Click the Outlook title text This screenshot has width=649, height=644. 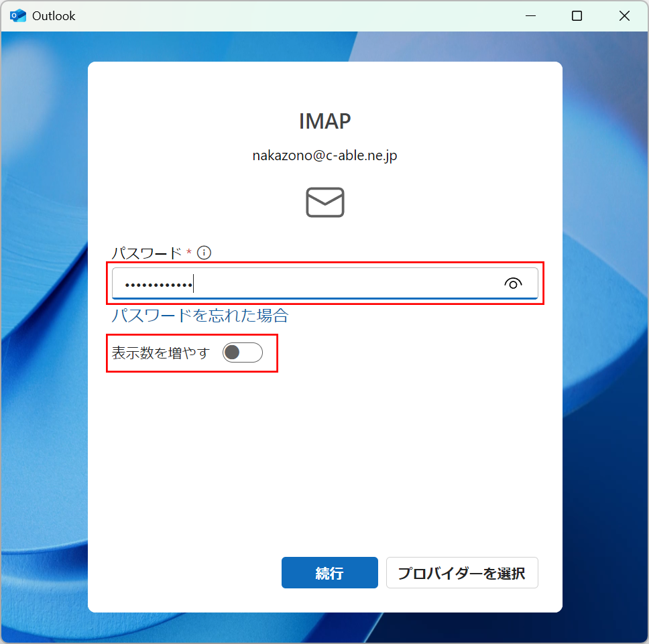click(54, 16)
